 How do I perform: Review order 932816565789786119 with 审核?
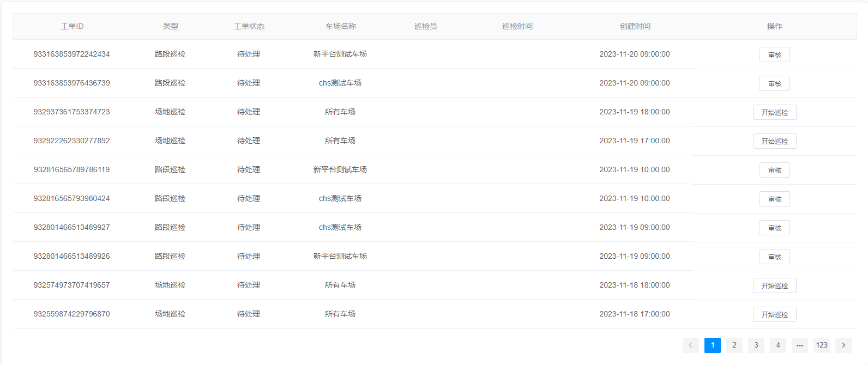coord(774,170)
